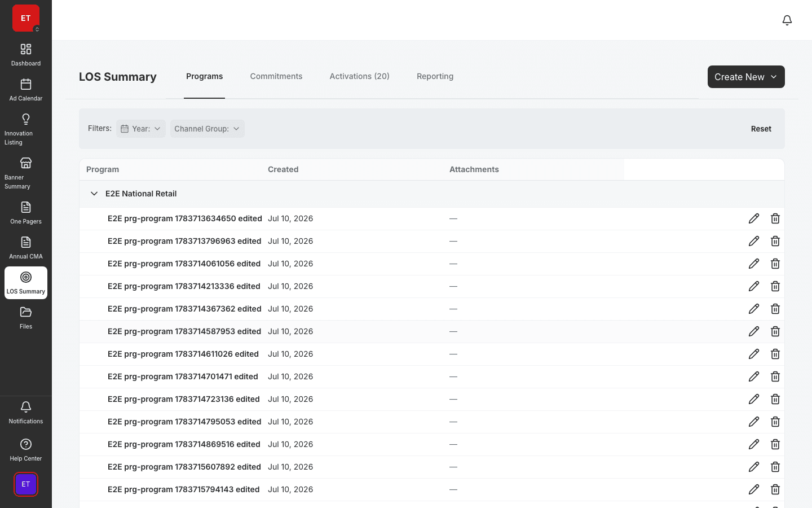Select 'E2E prg-program 1783714587953 edited' row text
Screen dimensions: 812x508
tap(184, 331)
